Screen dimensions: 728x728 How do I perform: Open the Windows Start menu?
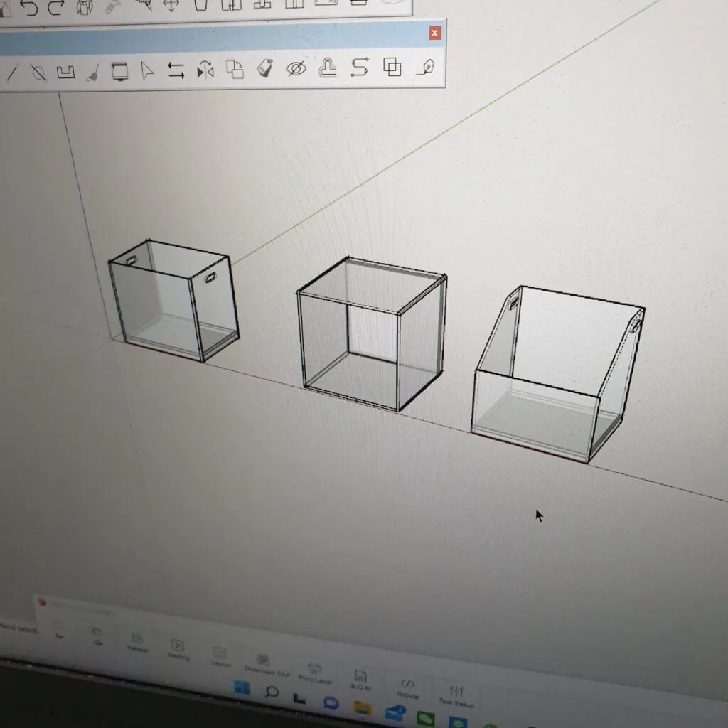tap(242, 687)
